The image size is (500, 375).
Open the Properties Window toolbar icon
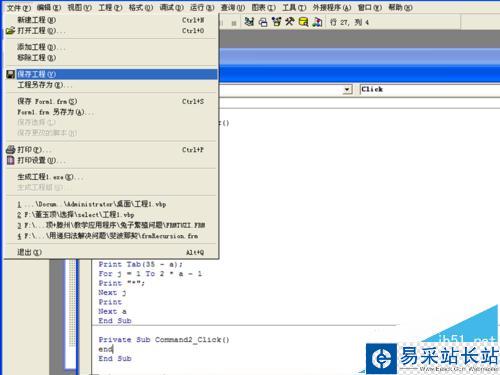[x=263, y=22]
